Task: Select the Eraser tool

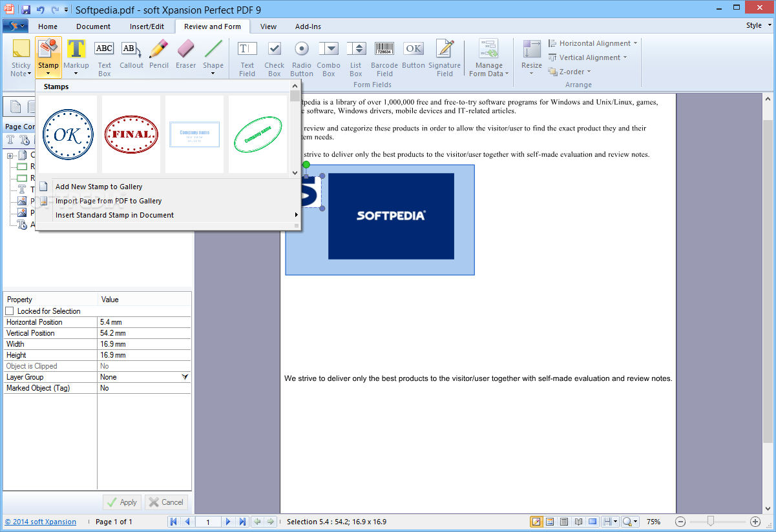Action: (x=185, y=54)
